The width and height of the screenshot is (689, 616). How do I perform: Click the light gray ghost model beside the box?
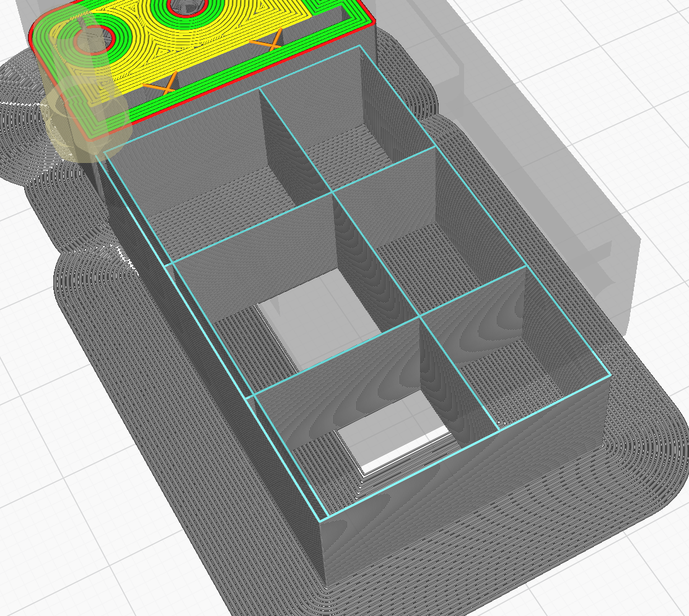[x=549, y=176]
